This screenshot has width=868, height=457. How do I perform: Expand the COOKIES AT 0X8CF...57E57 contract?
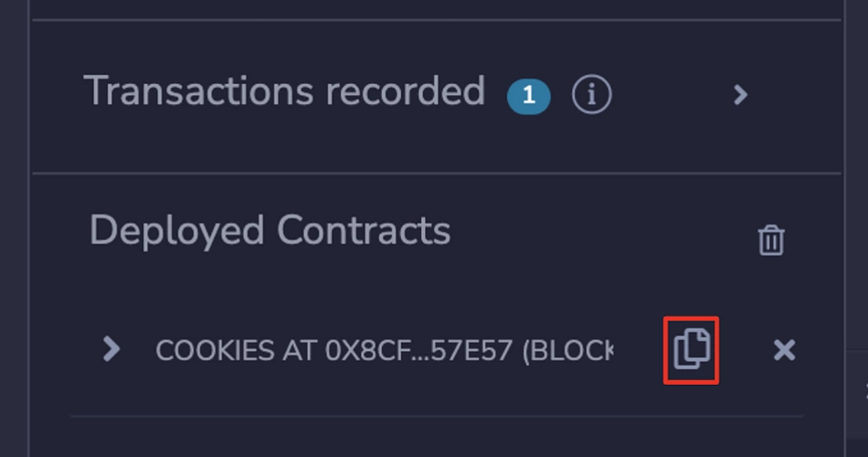click(111, 349)
